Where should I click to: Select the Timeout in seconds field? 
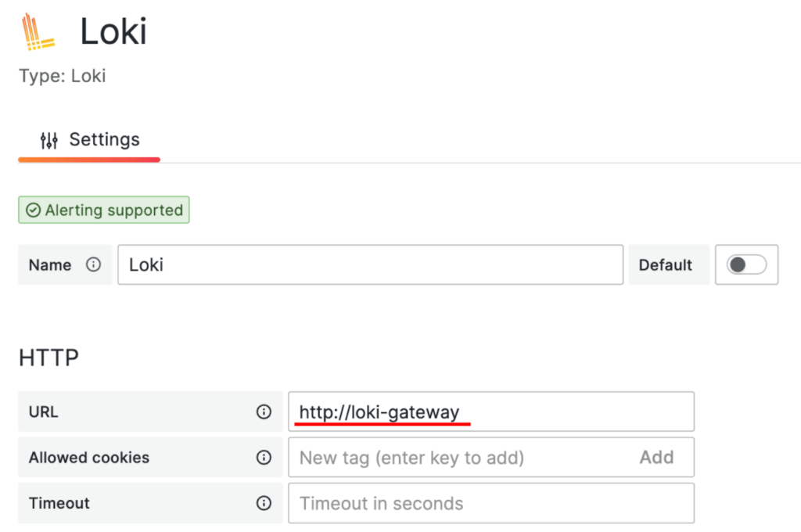click(x=490, y=503)
